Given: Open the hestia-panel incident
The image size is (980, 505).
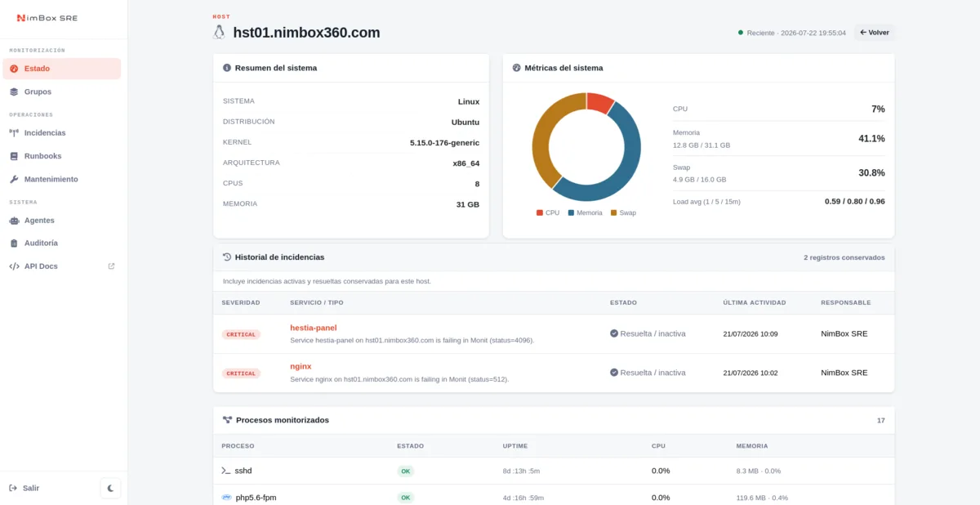Looking at the screenshot, I should 314,328.
